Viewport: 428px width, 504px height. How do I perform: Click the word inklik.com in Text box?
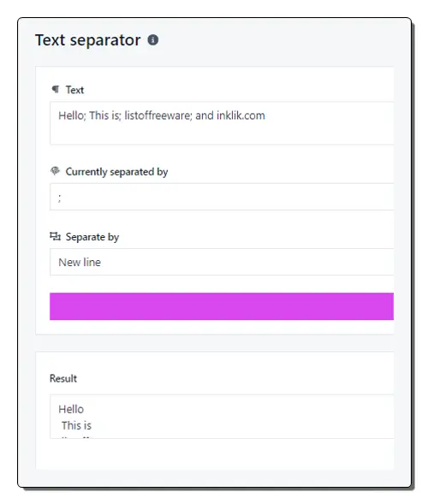[x=241, y=116]
